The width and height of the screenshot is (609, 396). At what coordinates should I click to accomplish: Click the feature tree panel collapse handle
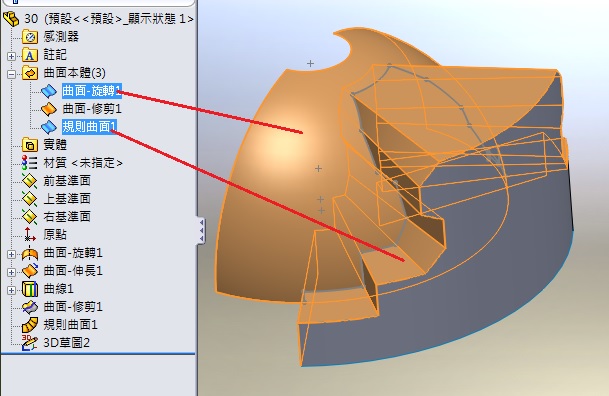[x=201, y=231]
